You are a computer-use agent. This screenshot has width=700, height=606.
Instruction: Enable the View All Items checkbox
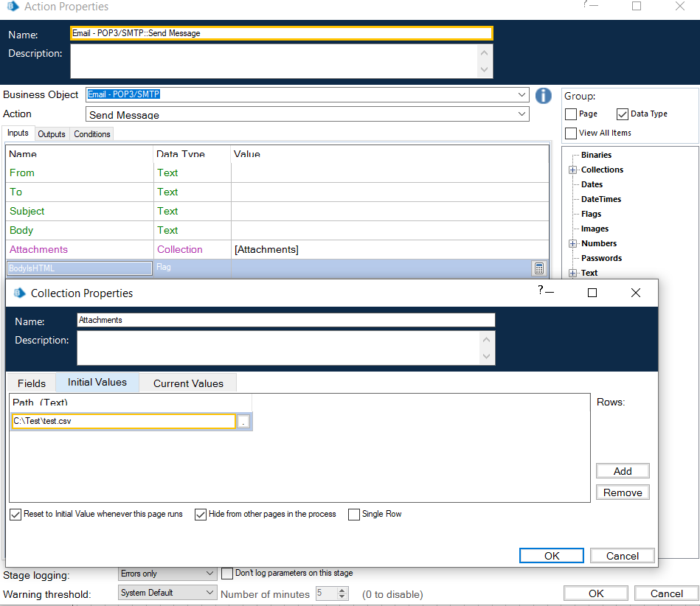(x=570, y=133)
